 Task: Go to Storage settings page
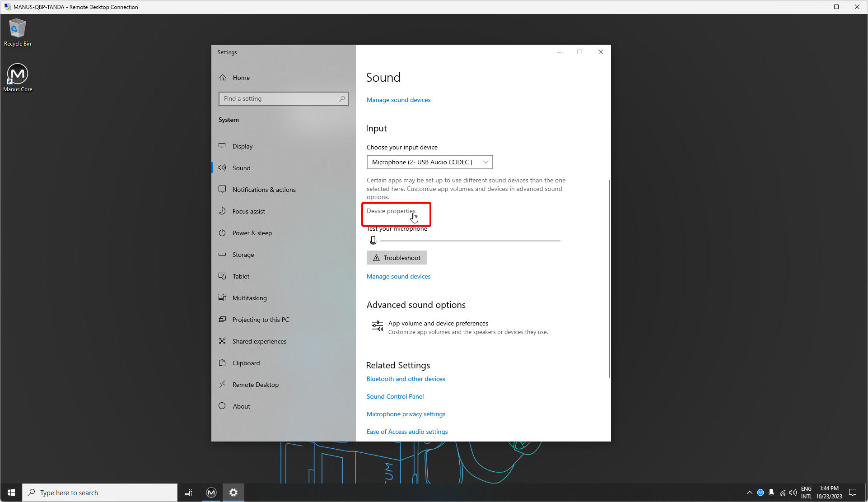(x=243, y=255)
